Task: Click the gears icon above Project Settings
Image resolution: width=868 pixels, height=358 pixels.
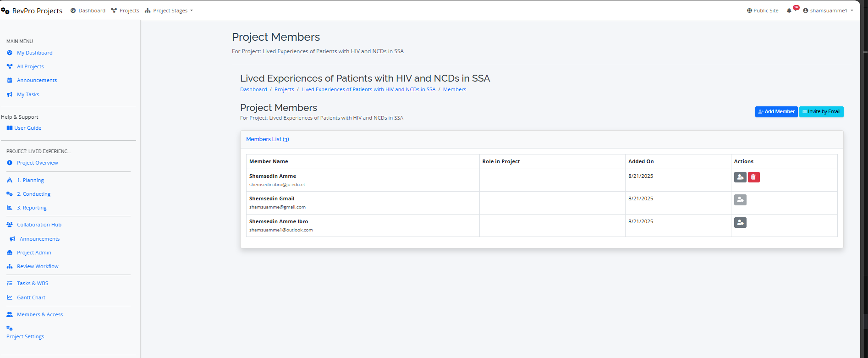Action: (x=10, y=328)
